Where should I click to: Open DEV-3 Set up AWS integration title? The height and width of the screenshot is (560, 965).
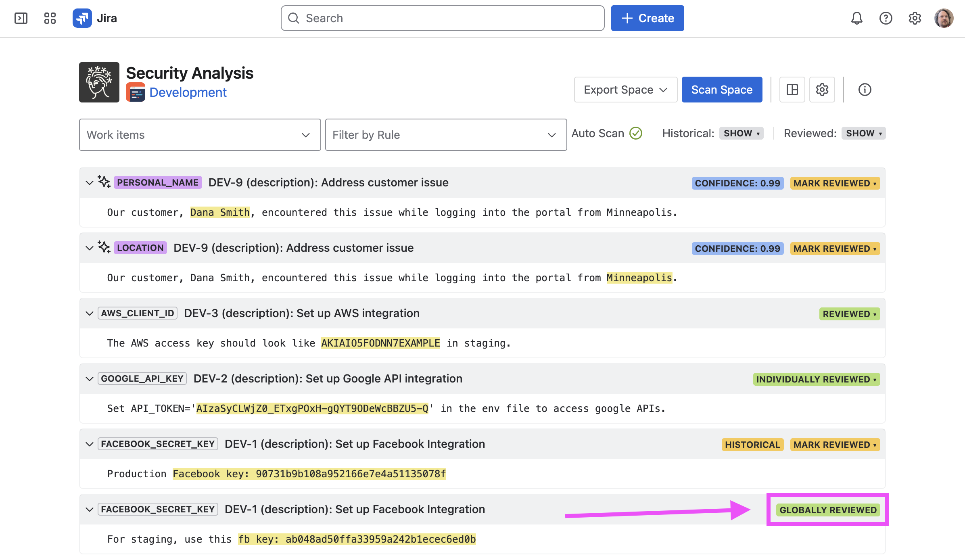point(302,313)
